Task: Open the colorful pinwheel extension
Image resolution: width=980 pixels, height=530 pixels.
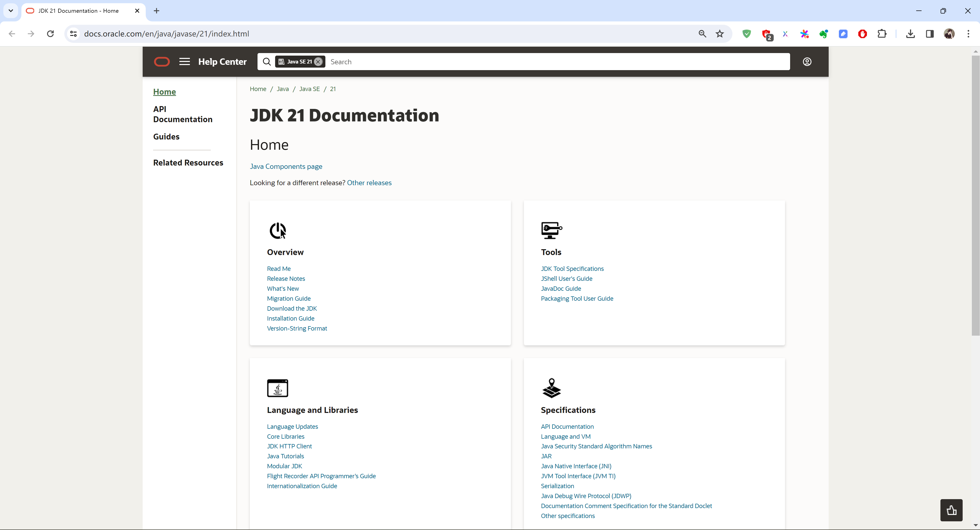Action: pyautogui.click(x=804, y=34)
